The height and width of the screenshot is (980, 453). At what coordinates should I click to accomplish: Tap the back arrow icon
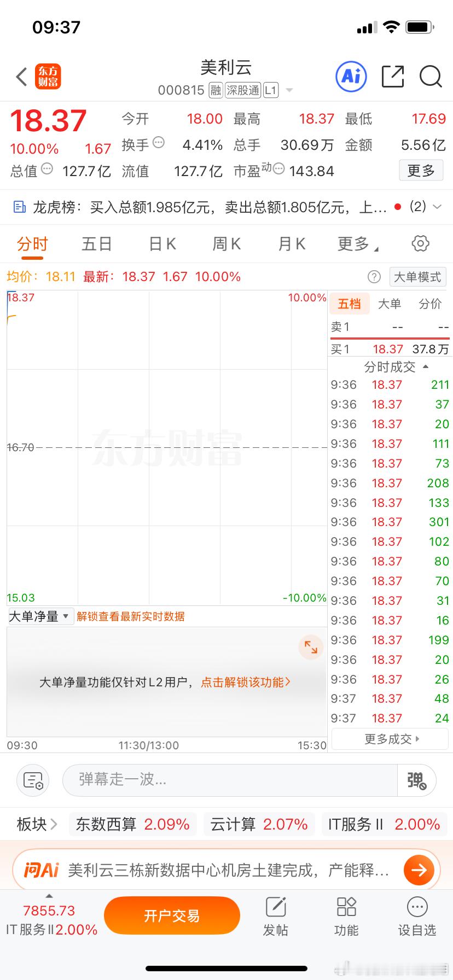21,77
